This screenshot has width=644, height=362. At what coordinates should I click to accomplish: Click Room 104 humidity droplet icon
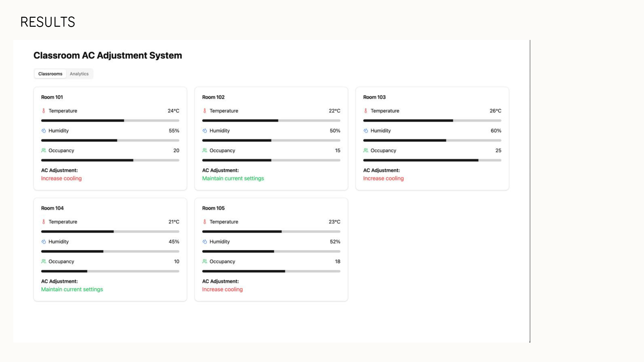point(44,242)
